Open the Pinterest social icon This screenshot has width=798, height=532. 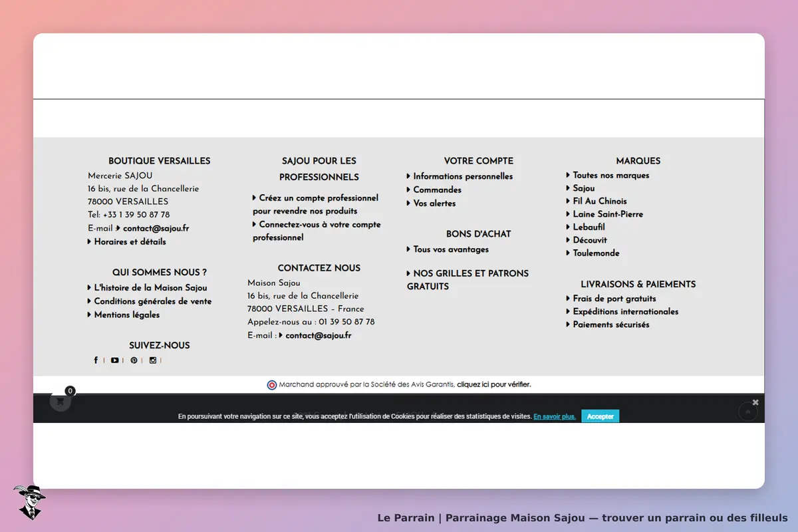[x=134, y=360]
